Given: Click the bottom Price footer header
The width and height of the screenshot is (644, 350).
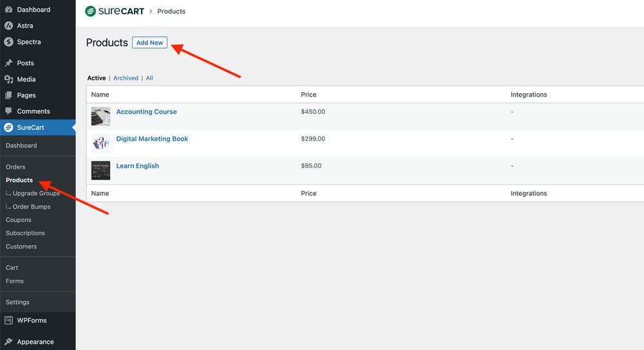Looking at the screenshot, I should point(308,193).
